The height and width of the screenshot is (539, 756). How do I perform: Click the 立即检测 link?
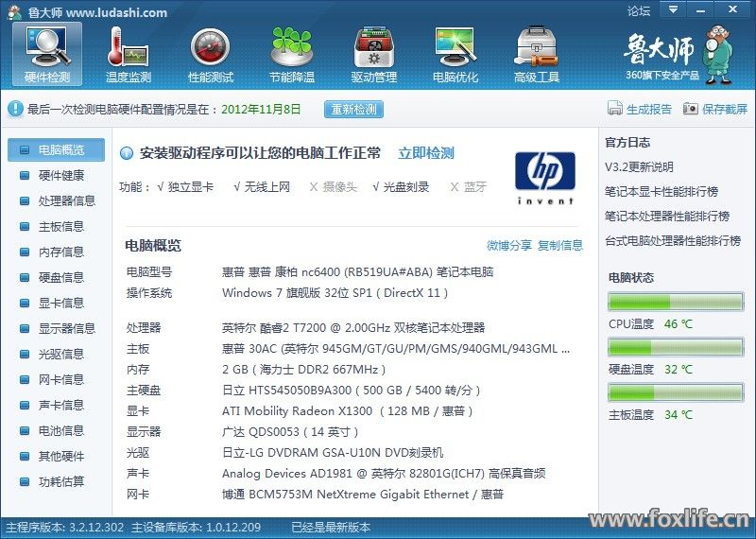point(425,153)
